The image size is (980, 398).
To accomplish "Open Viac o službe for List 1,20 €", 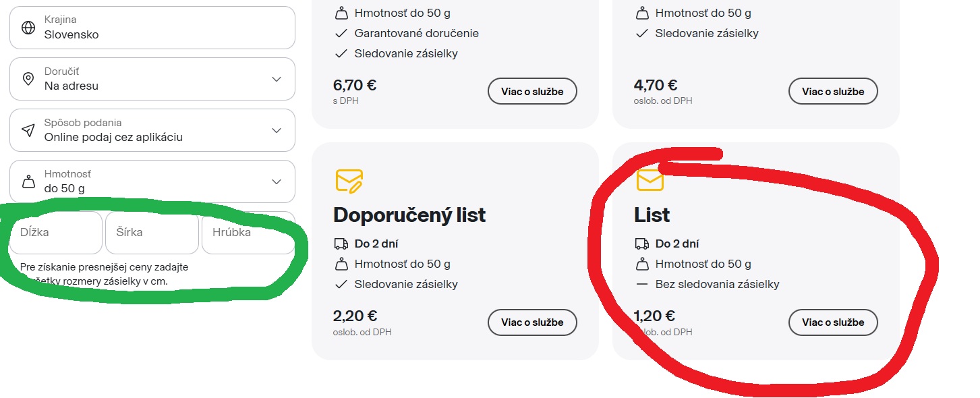I will (x=833, y=322).
